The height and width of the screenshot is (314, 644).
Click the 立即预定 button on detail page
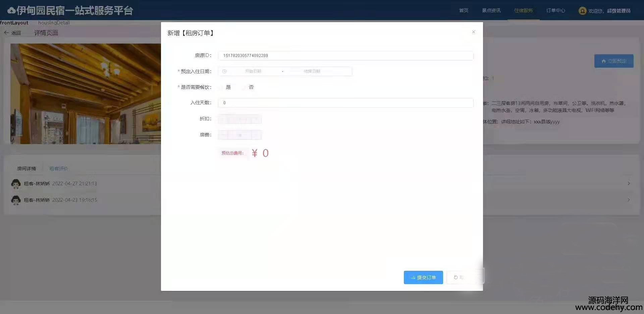pyautogui.click(x=614, y=61)
